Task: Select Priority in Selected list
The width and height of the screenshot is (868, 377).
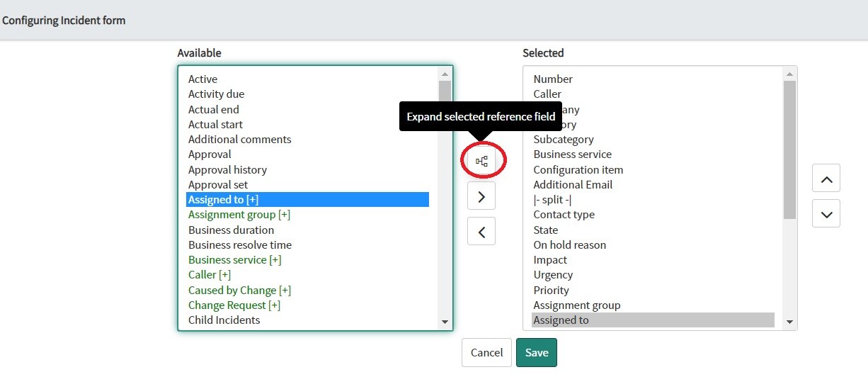Action: [x=653, y=291]
